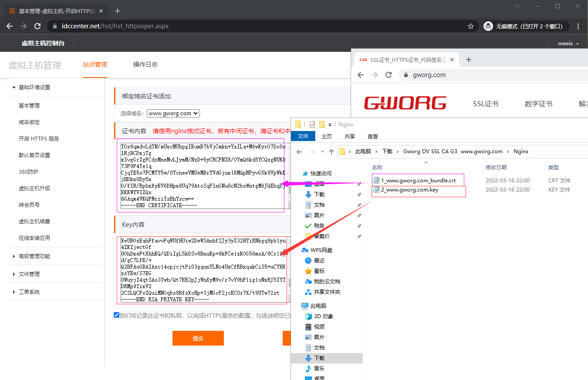Screen dimensions: 588x380
Task: Open the 查看 ribbon tab in Explorer
Action: point(373,136)
